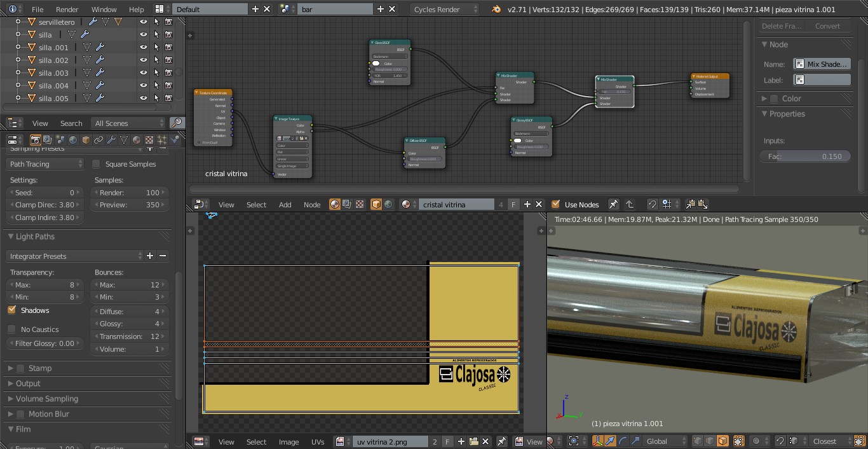Open the Path Tracing integrator dropdown
The width and height of the screenshot is (868, 449).
pyautogui.click(x=45, y=164)
